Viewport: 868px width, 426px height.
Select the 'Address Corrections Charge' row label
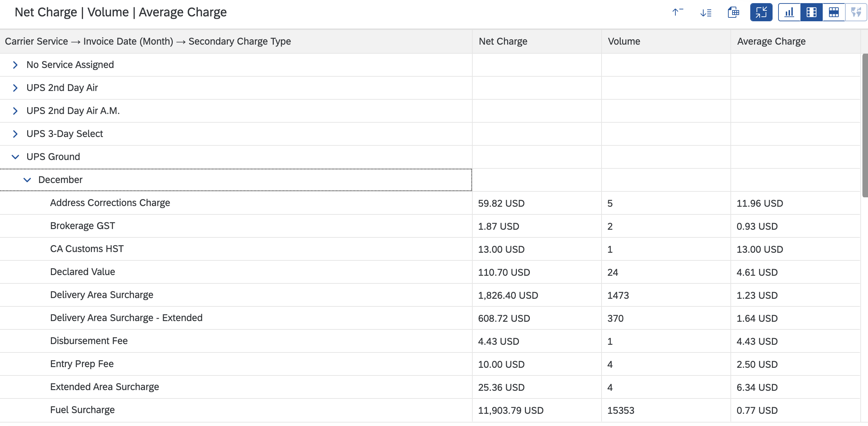110,203
